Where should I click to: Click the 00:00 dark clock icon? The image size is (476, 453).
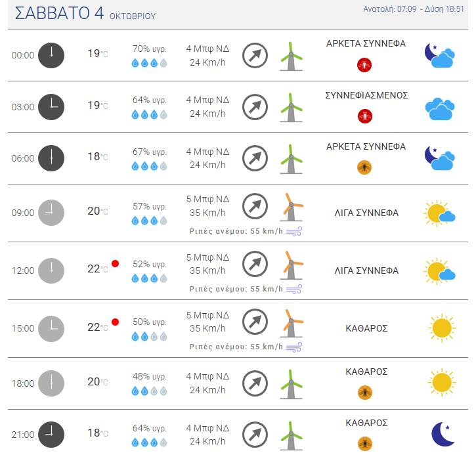tap(51, 55)
